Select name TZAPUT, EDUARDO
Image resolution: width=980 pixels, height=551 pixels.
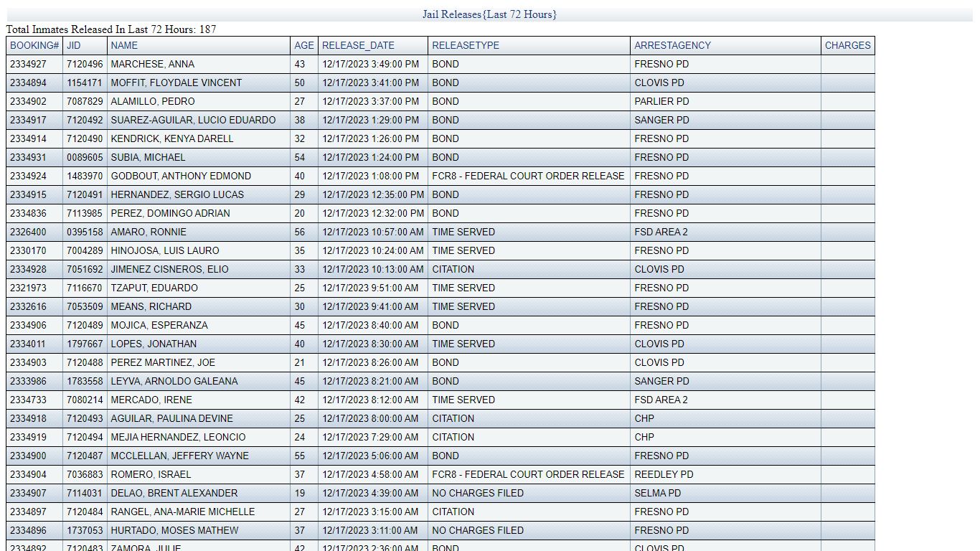[x=154, y=288]
